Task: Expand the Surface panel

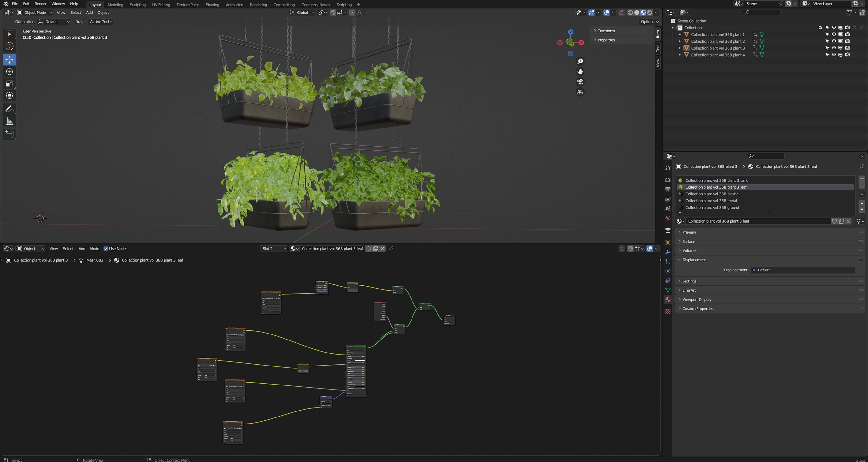Action: click(x=688, y=241)
